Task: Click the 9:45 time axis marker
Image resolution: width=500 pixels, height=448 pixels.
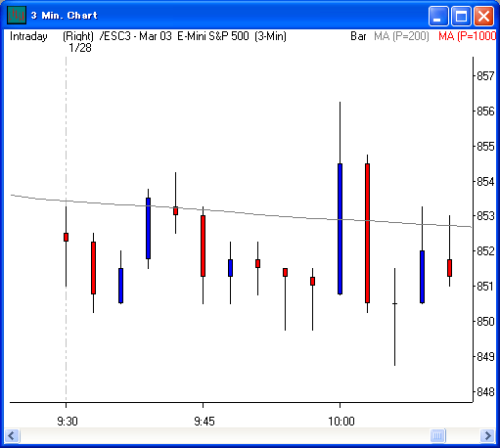Action: point(205,422)
